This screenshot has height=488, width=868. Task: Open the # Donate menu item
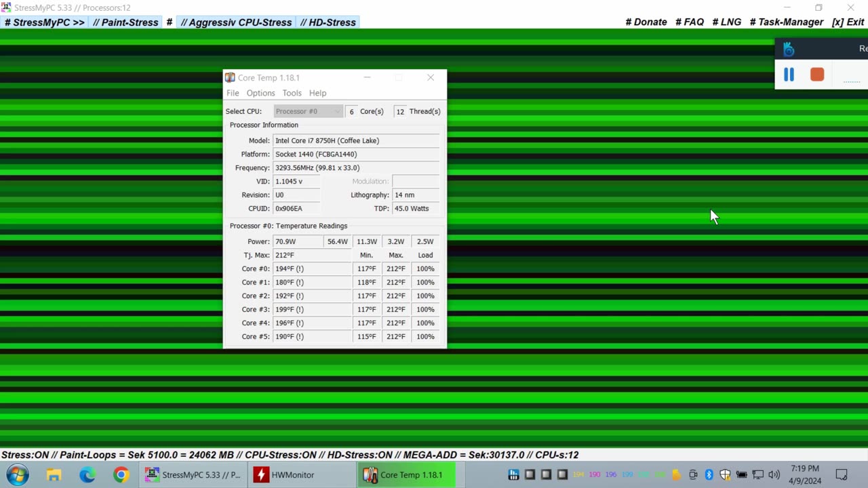646,22
